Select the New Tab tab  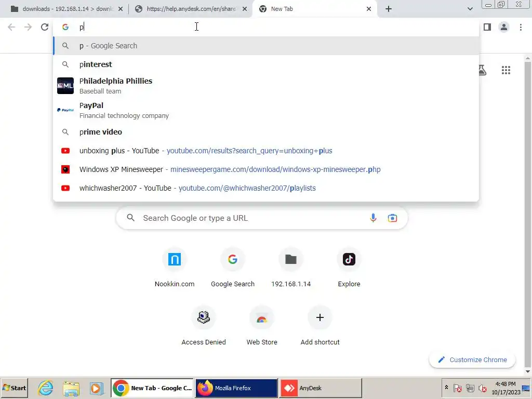click(x=314, y=9)
